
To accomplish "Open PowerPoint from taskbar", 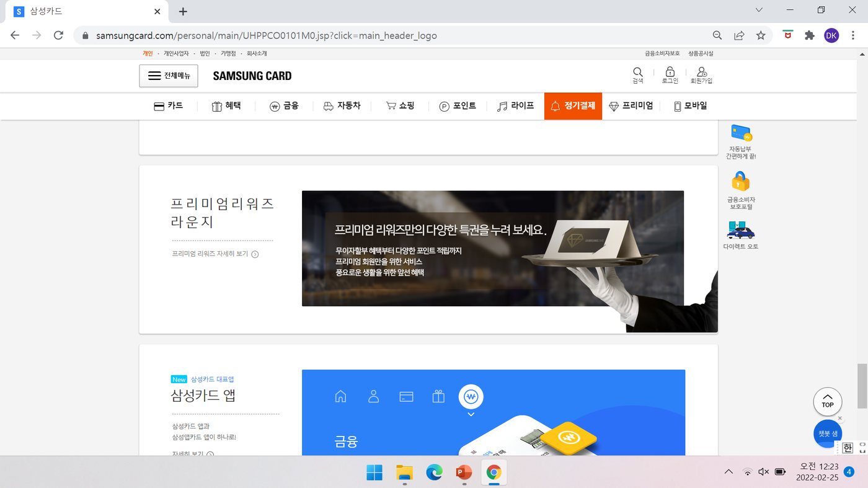I will point(464,472).
